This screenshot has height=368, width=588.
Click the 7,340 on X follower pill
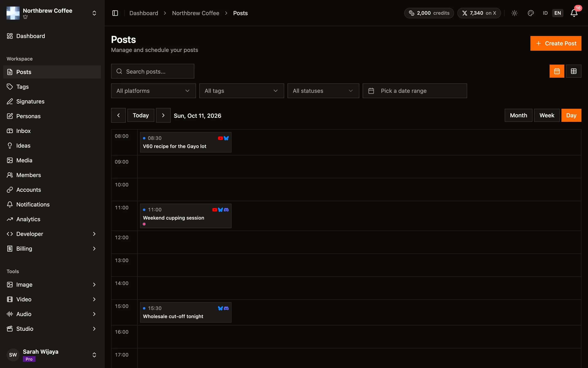pyautogui.click(x=479, y=13)
